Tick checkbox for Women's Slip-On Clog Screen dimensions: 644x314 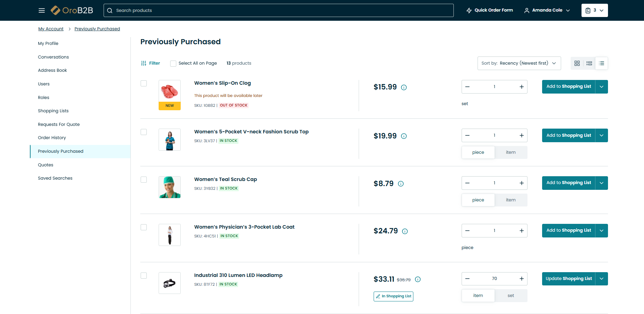tap(144, 83)
